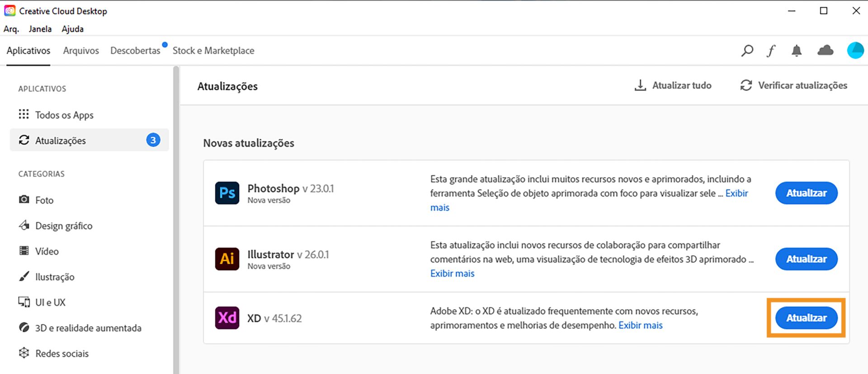Viewport: 868px width, 374px height.
Task: Select Atualizações in the sidebar
Action: [89, 140]
